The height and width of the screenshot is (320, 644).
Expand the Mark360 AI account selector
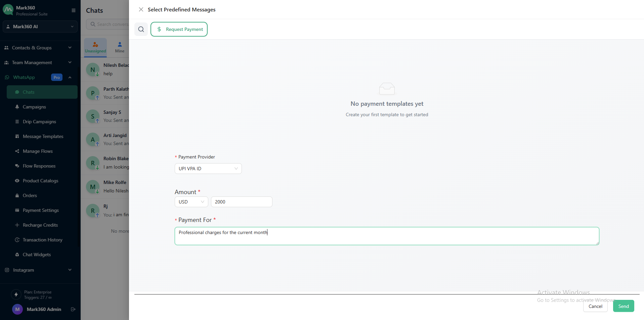click(x=40, y=27)
